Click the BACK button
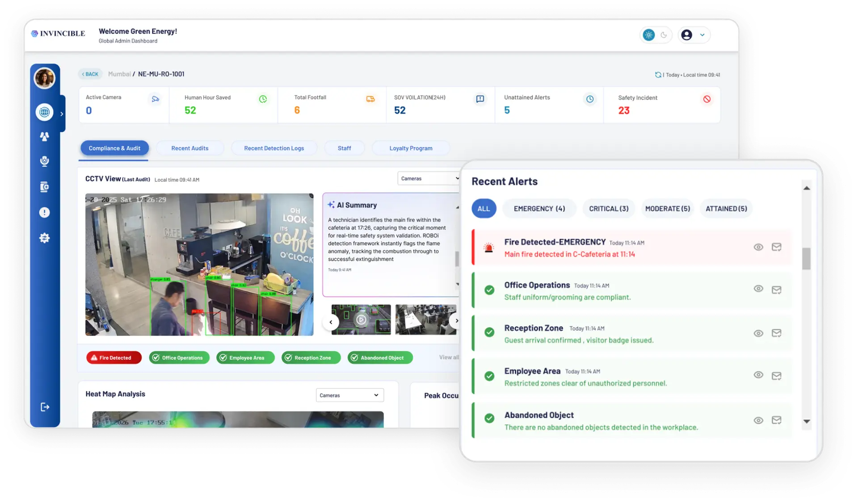This screenshot has height=504, width=858. 90,74
